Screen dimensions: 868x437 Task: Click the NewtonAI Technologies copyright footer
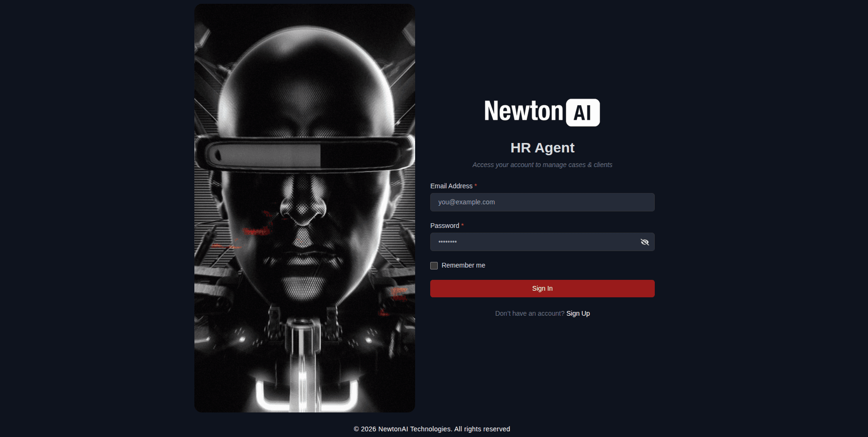(432, 429)
